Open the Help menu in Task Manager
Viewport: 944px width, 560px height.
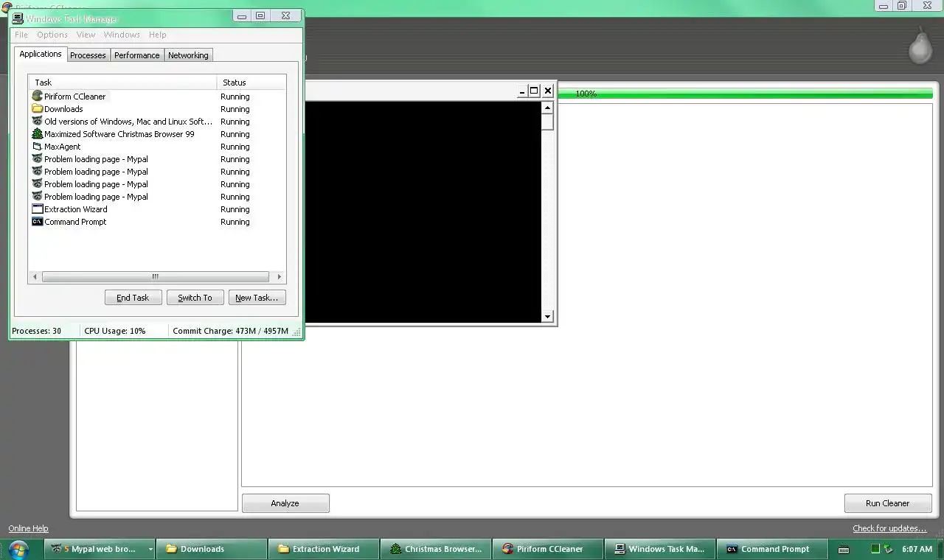coord(157,35)
